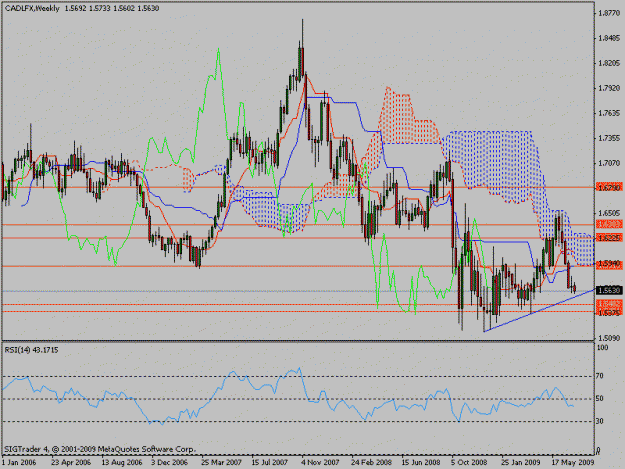Click the RSI scale value 70
The height and width of the screenshot is (469, 625).
click(x=600, y=376)
